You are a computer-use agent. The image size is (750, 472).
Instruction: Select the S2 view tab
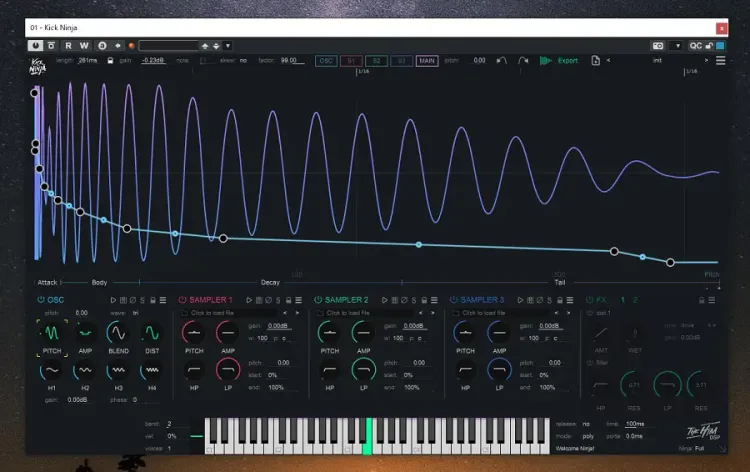[x=376, y=61]
